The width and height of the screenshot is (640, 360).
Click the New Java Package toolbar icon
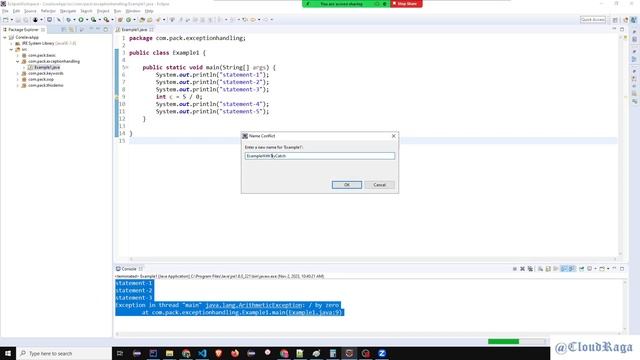click(120, 20)
